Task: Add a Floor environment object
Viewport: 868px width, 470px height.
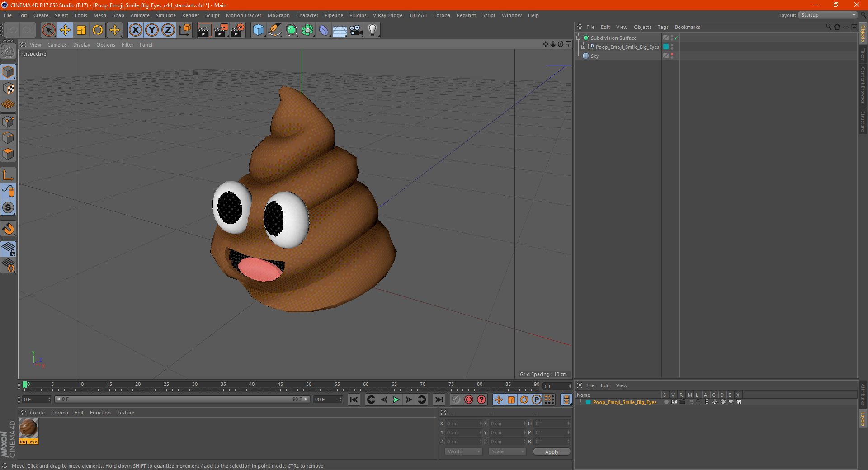Action: coord(340,30)
